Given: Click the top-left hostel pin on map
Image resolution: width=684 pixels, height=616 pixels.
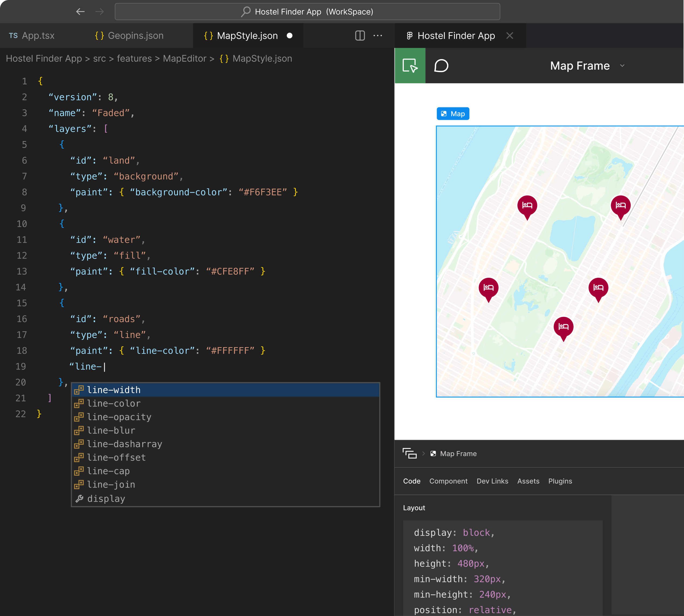Looking at the screenshot, I should (527, 205).
